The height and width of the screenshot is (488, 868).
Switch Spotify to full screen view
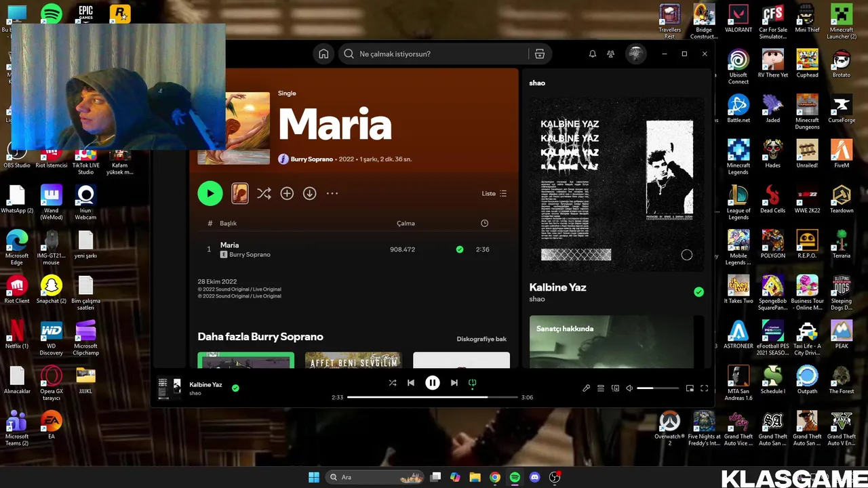pyautogui.click(x=705, y=388)
